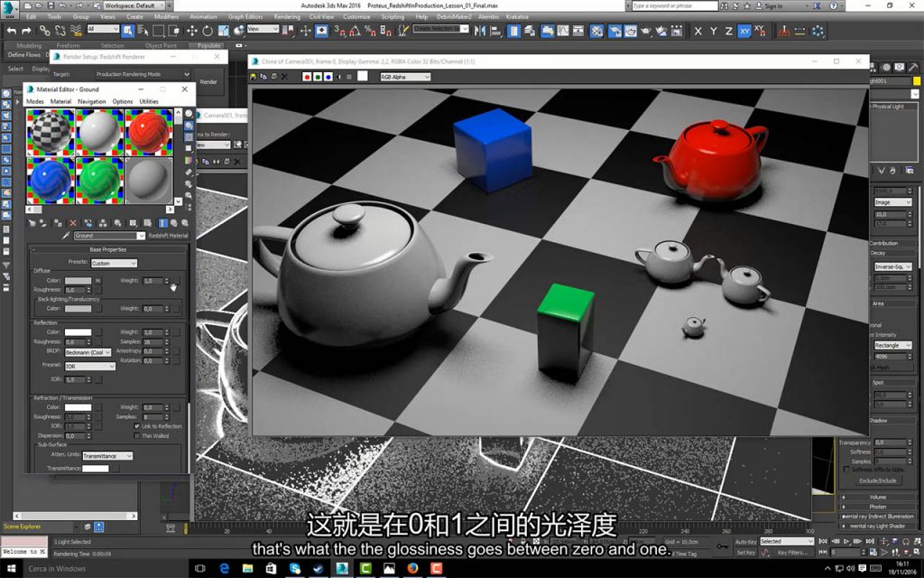Viewport: 924px width, 578px height.
Task: Click Key Filters button
Action: click(x=790, y=553)
